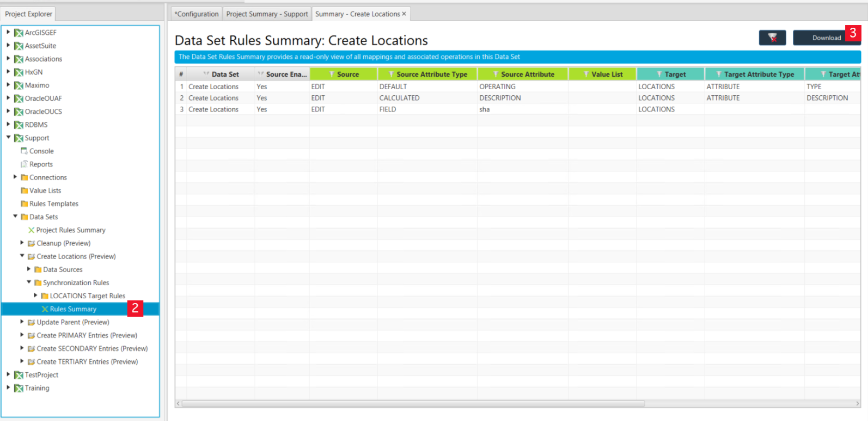Select the Training project in the tree

click(37, 388)
